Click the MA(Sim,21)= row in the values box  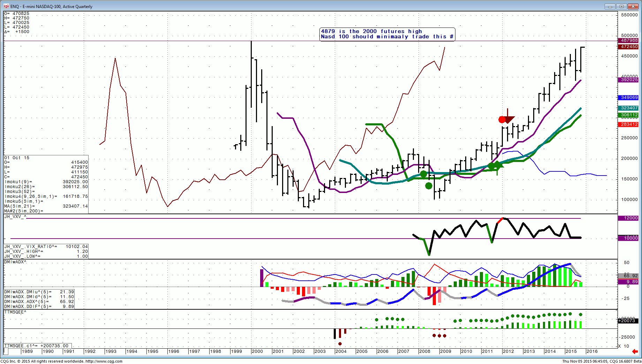pyautogui.click(x=46, y=206)
